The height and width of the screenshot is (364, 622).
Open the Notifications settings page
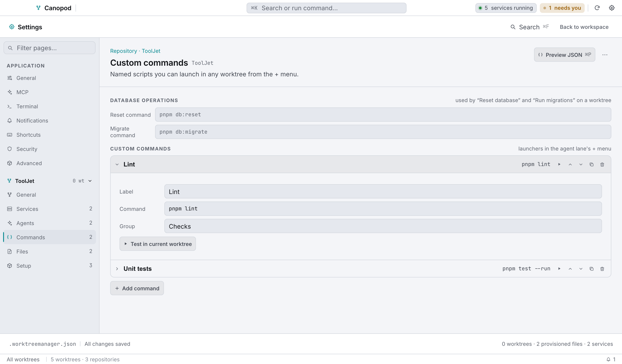point(49,121)
